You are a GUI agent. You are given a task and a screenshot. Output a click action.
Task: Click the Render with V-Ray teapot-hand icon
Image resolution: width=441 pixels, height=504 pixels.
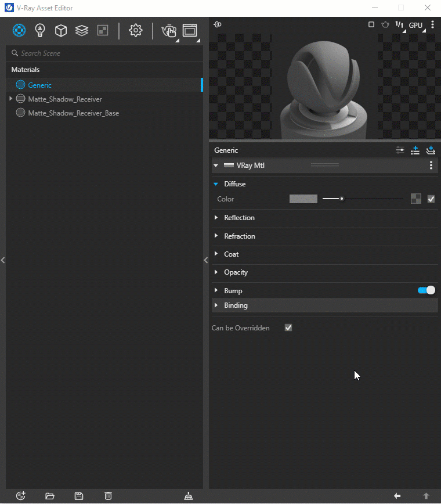coord(169,31)
